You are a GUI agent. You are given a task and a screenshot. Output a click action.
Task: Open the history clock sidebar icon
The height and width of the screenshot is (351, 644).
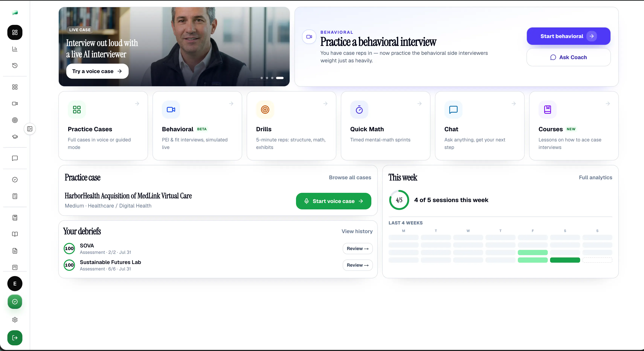[x=15, y=66]
